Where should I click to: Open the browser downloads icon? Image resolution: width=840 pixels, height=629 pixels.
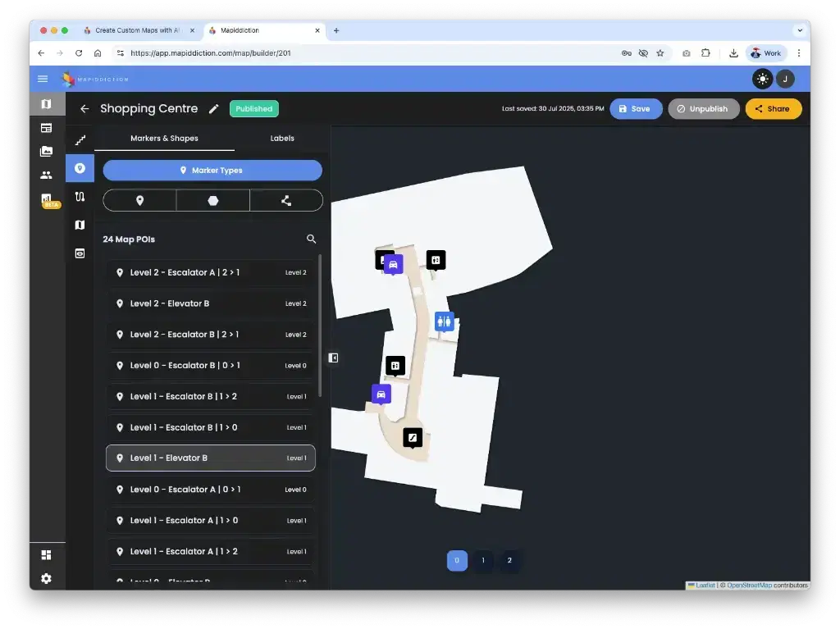click(x=733, y=53)
